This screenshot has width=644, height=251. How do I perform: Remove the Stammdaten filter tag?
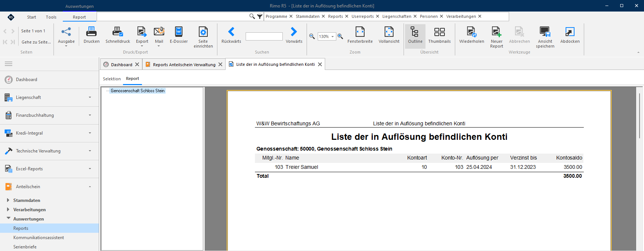click(x=323, y=16)
